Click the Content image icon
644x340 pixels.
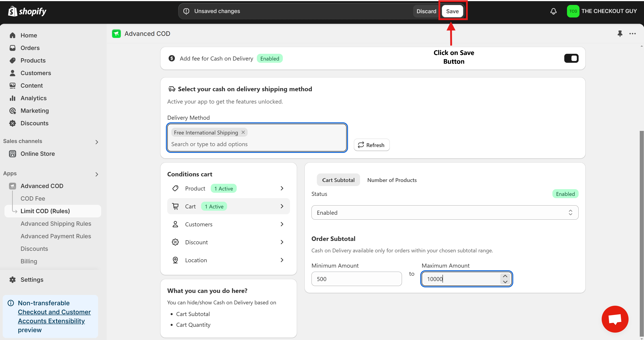click(x=13, y=86)
